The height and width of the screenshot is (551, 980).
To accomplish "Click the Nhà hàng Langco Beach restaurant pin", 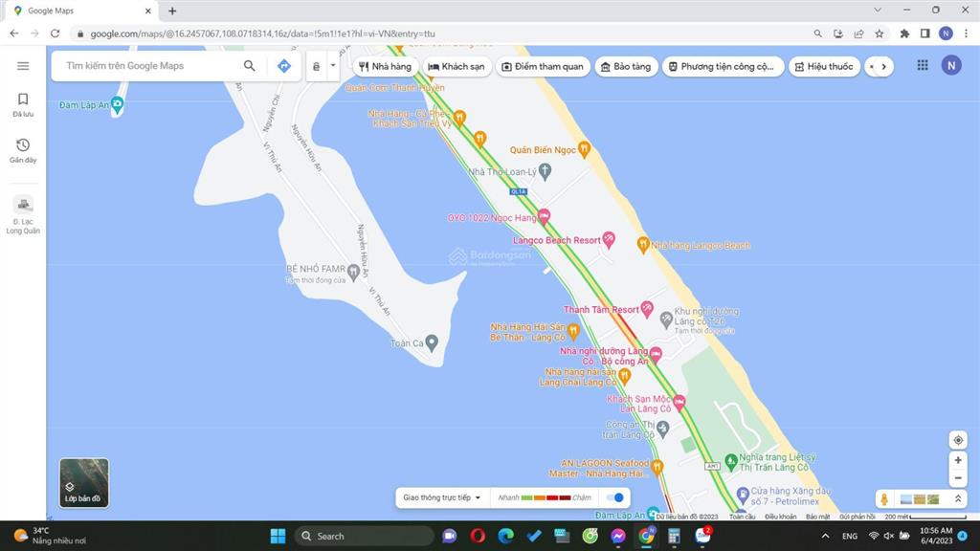I will (642, 244).
